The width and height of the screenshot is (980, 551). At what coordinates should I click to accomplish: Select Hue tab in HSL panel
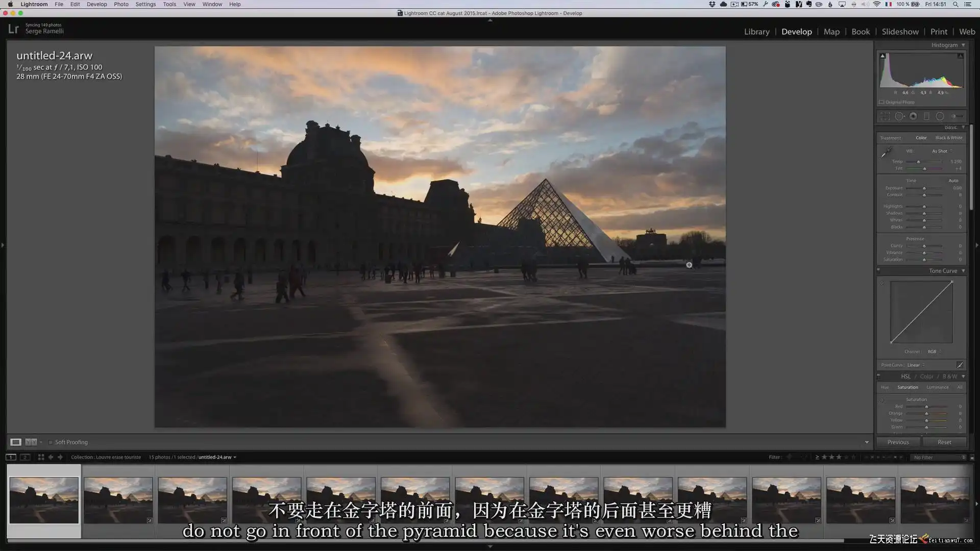point(885,387)
